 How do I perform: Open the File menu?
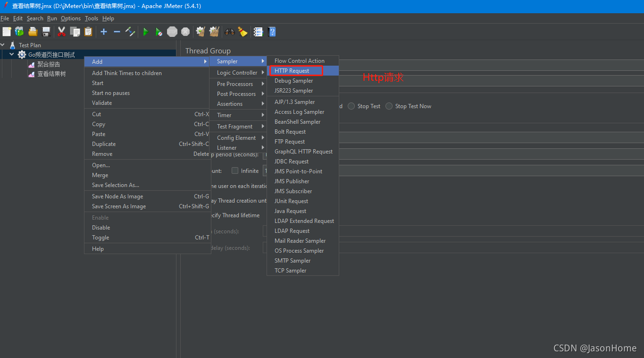click(x=5, y=18)
